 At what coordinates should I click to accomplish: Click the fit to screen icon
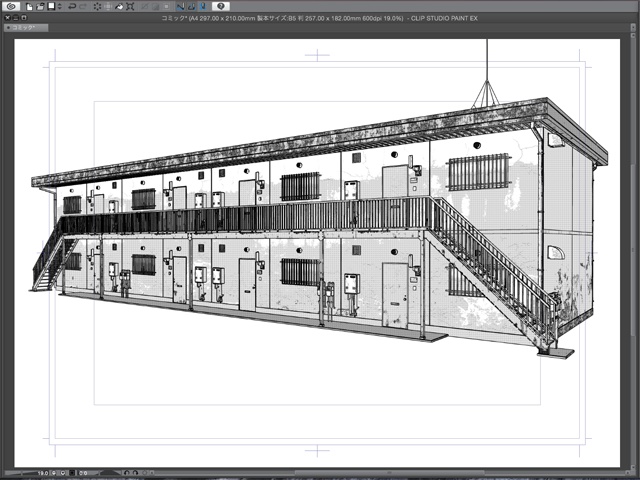coord(72,473)
